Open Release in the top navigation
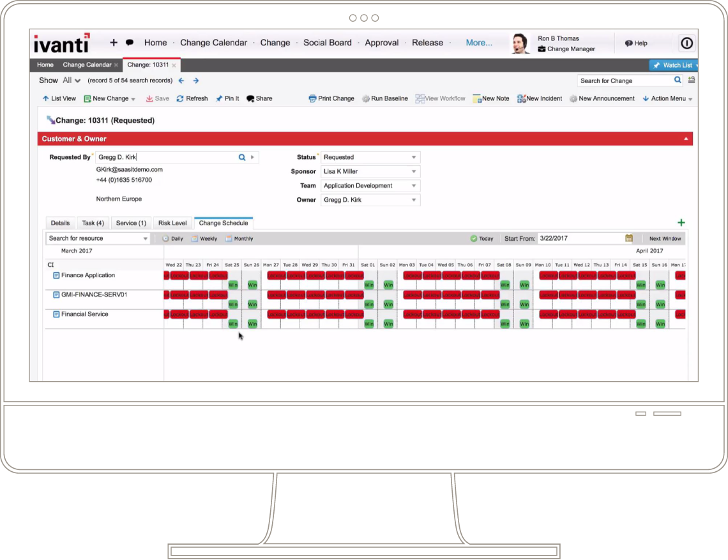Viewport: 728px width, 560px height. point(427,43)
